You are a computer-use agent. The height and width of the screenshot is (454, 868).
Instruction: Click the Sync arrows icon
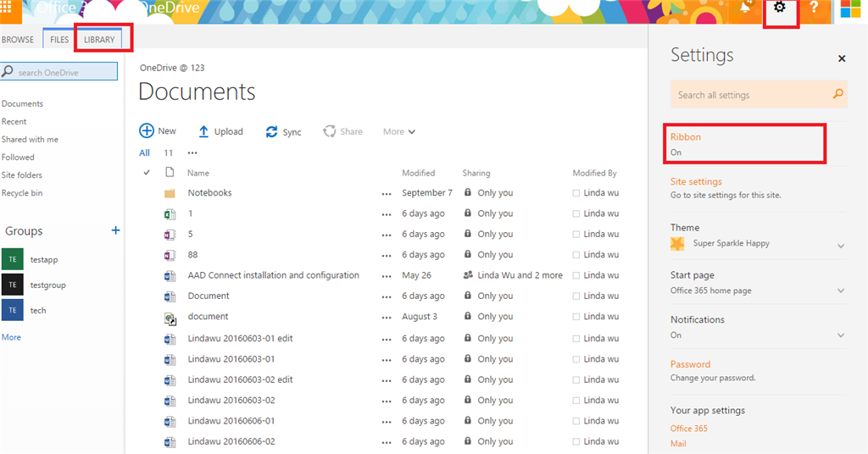click(x=271, y=131)
